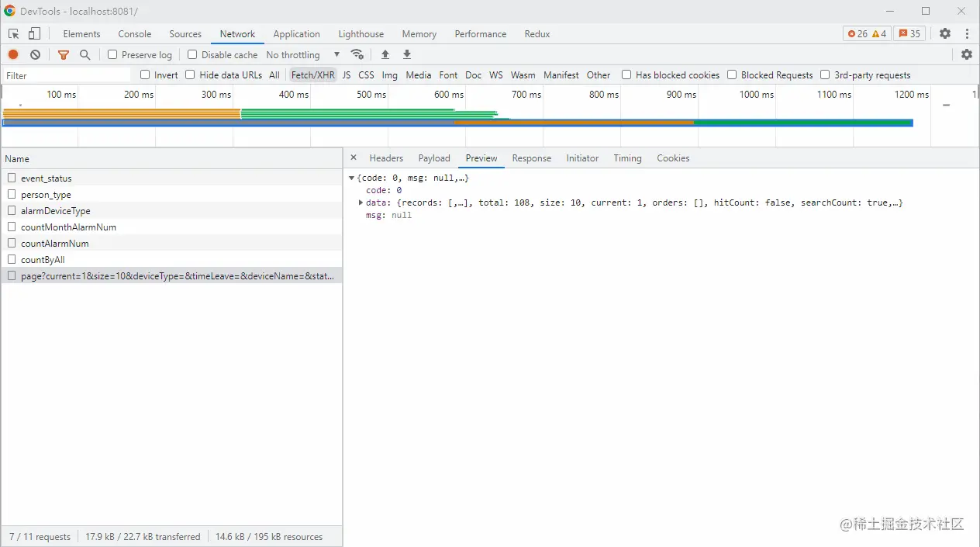
Task: View the Initiator tab of request
Action: pyautogui.click(x=582, y=158)
